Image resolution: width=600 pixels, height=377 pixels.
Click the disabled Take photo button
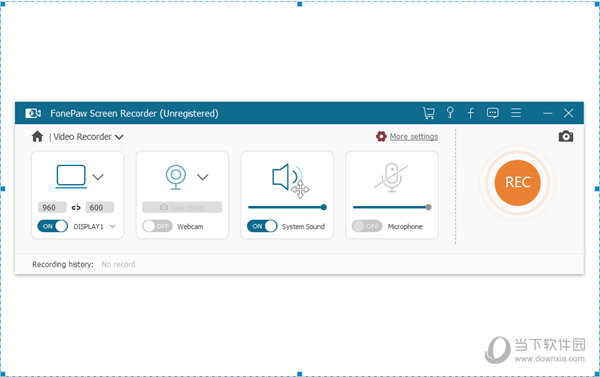(182, 207)
